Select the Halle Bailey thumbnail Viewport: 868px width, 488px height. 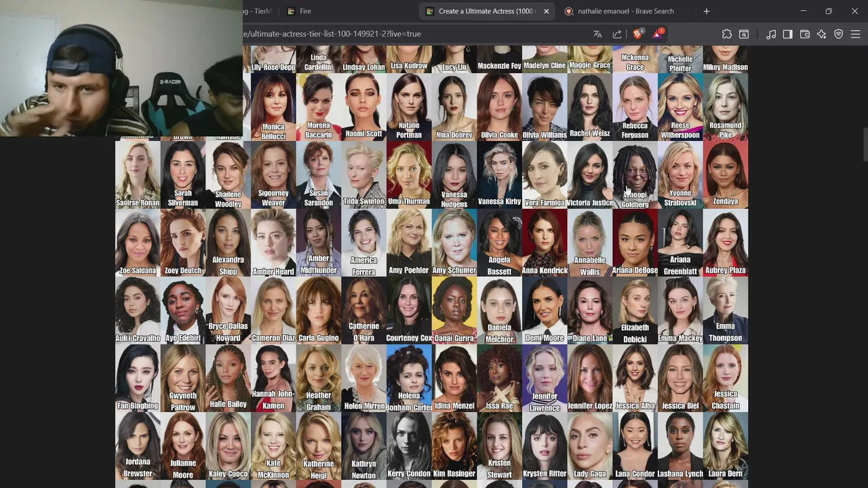[228, 378]
